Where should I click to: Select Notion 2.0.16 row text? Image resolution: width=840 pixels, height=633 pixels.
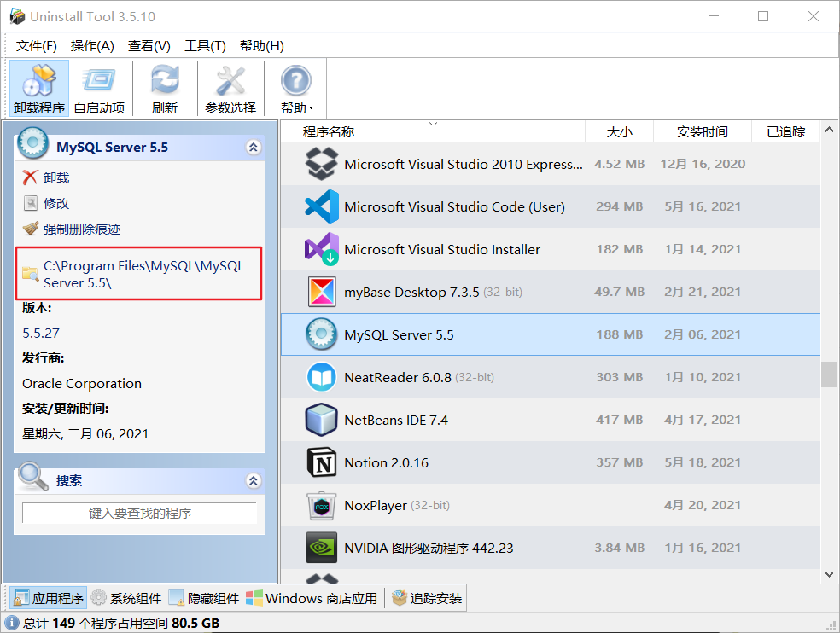pos(386,462)
